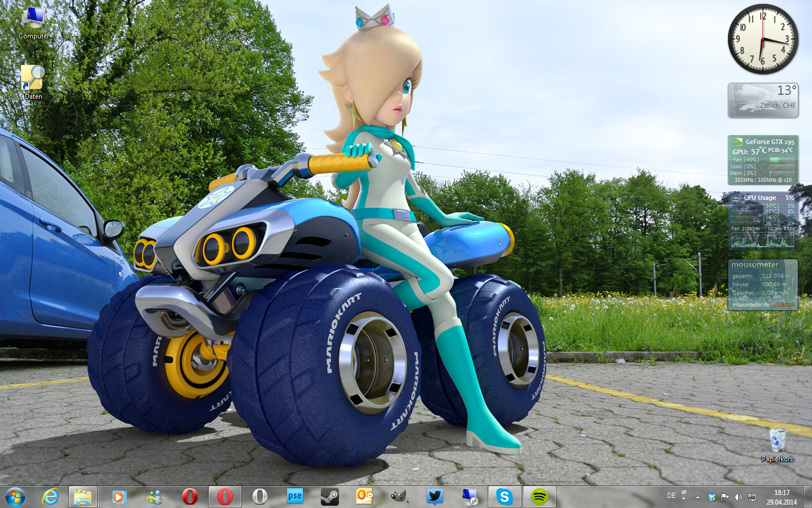Click the GPU Mem 3% bar

click(782, 173)
